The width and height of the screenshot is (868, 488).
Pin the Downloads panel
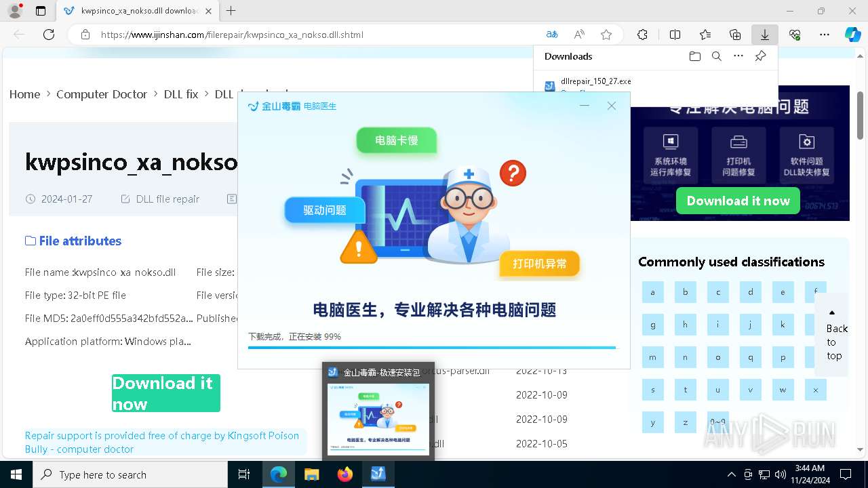point(760,56)
